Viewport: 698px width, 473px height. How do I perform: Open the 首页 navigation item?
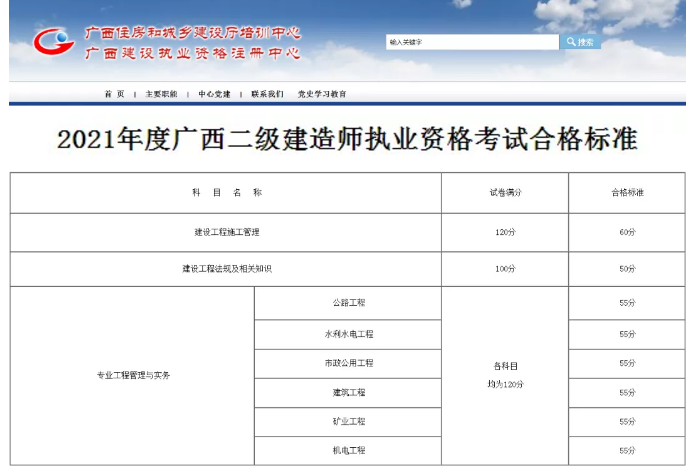click(114, 94)
